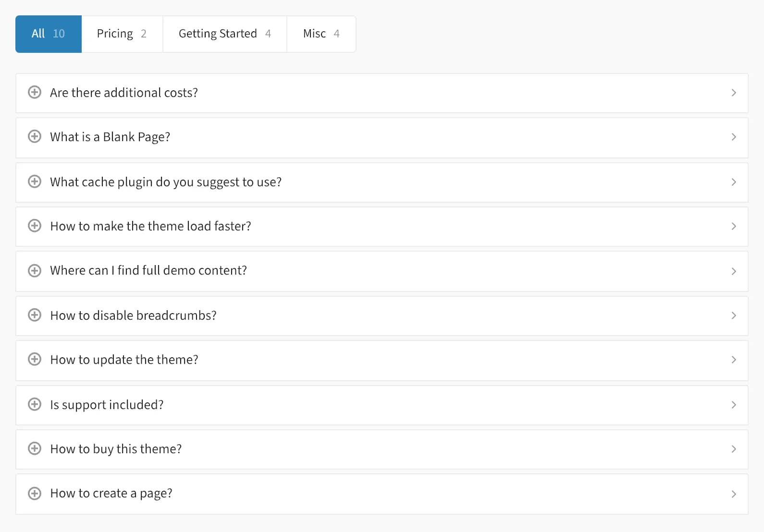Click the question text "Are there additional costs?"

pyautogui.click(x=124, y=93)
